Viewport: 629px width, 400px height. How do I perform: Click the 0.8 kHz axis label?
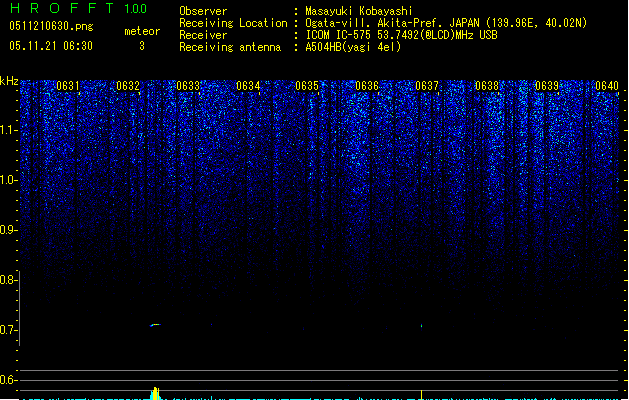point(8,280)
